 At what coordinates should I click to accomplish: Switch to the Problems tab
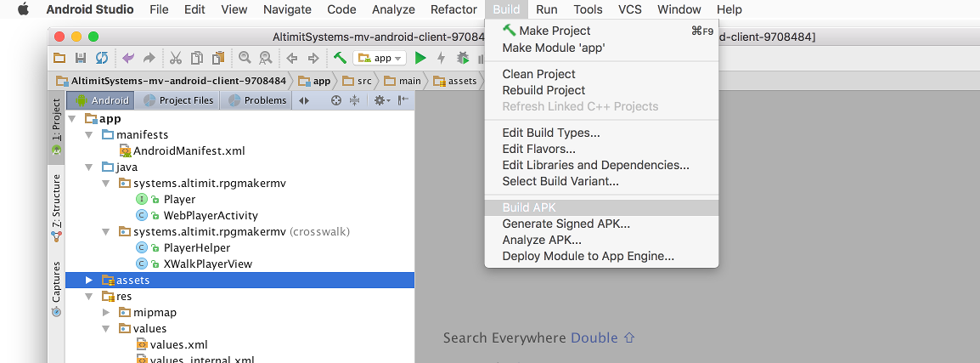click(x=256, y=100)
